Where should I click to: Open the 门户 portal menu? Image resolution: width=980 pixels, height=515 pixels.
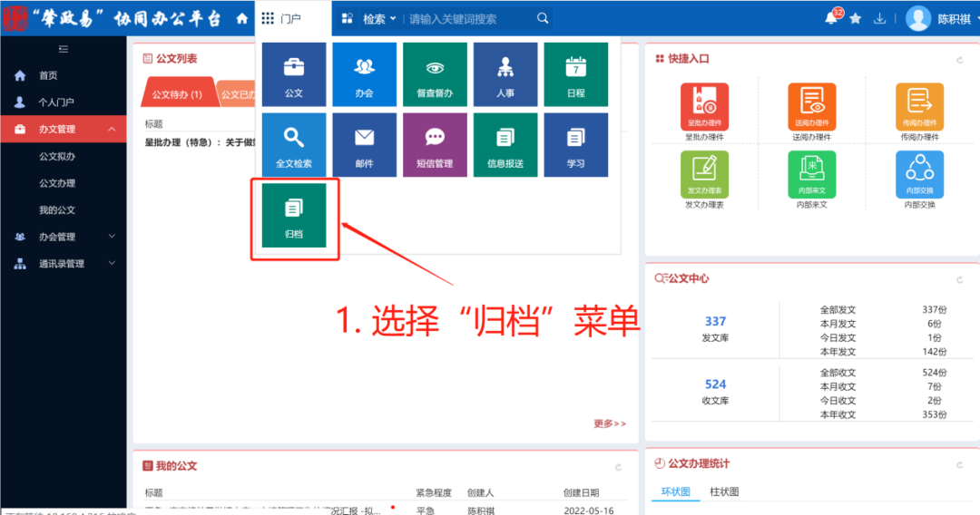tap(292, 19)
